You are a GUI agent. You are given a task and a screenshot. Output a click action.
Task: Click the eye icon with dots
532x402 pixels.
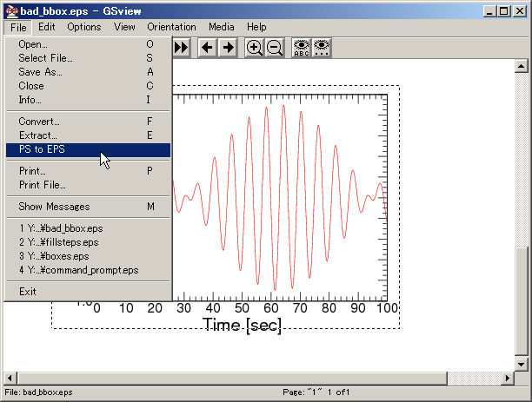click(322, 48)
